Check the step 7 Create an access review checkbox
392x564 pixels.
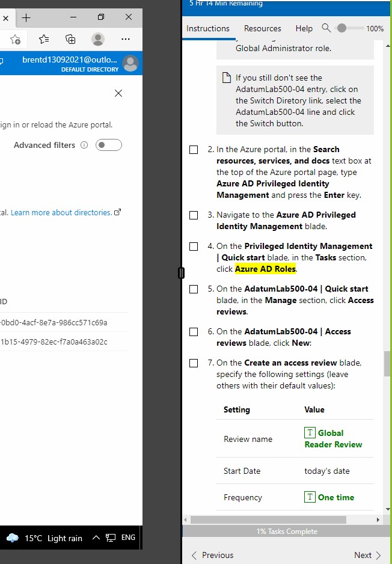point(194,363)
